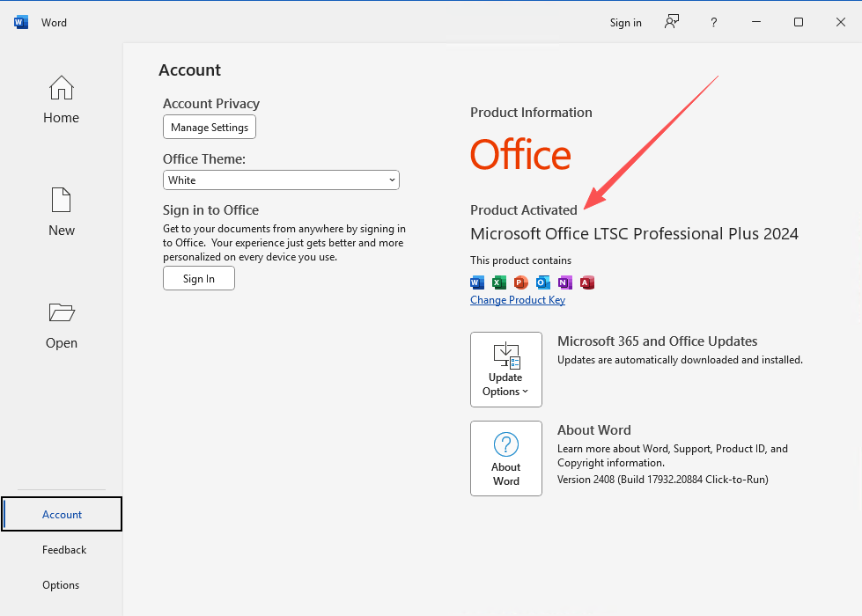The width and height of the screenshot is (862, 616).
Task: Click the Outlook app icon under This product contains
Action: pyautogui.click(x=543, y=282)
